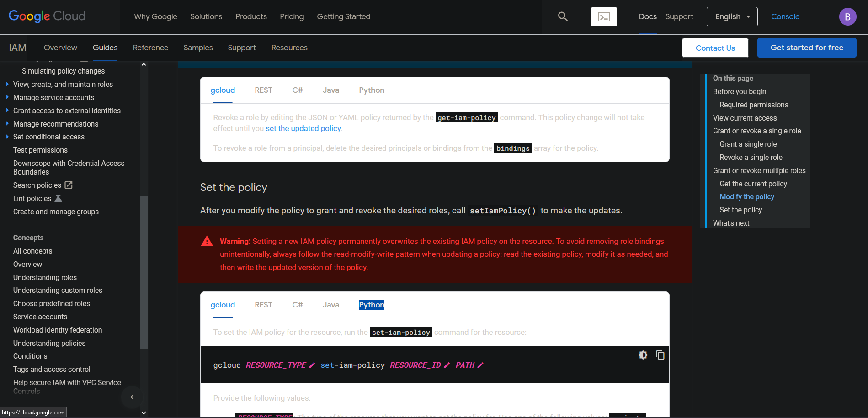Expand Manage recommendations section
The width and height of the screenshot is (868, 418).
point(7,124)
